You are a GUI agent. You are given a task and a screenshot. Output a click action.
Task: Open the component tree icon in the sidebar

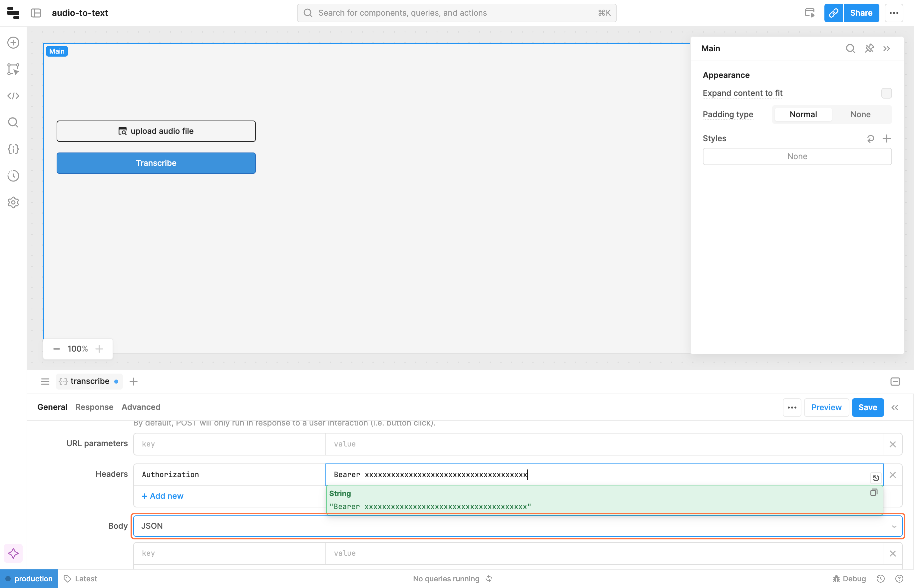[x=13, y=69]
